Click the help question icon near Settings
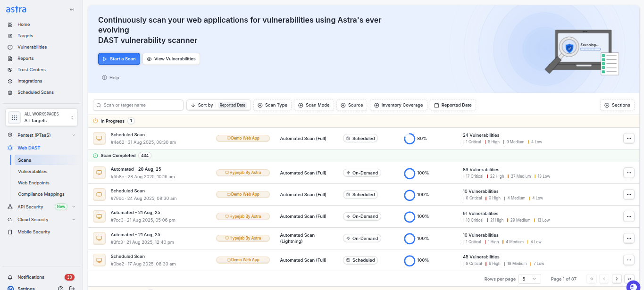644x290 pixels. tap(60, 288)
